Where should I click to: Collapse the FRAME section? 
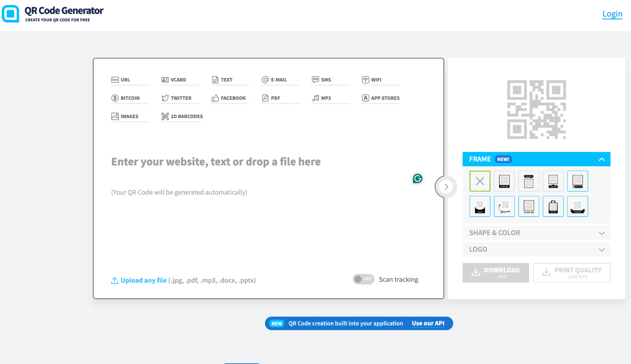coord(601,159)
